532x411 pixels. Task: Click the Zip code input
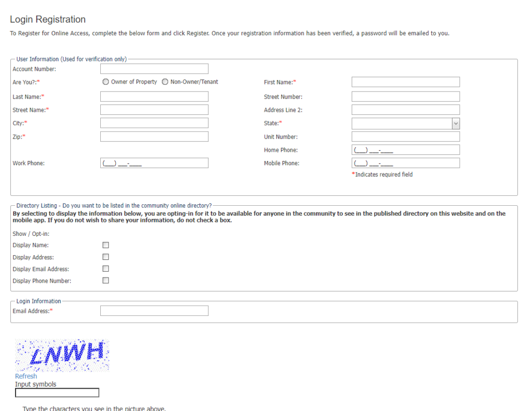154,137
